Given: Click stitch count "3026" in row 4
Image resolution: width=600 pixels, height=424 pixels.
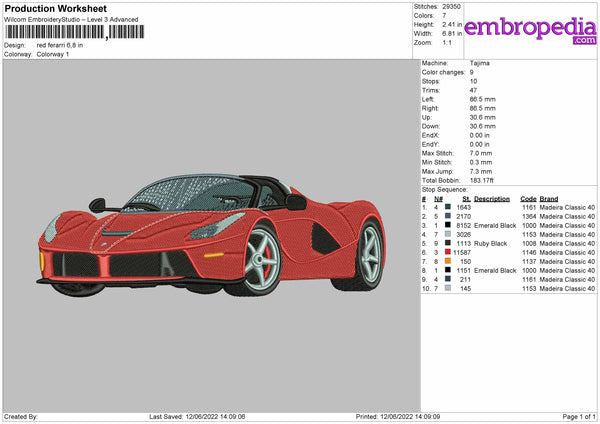Looking at the screenshot, I should pos(463,235).
